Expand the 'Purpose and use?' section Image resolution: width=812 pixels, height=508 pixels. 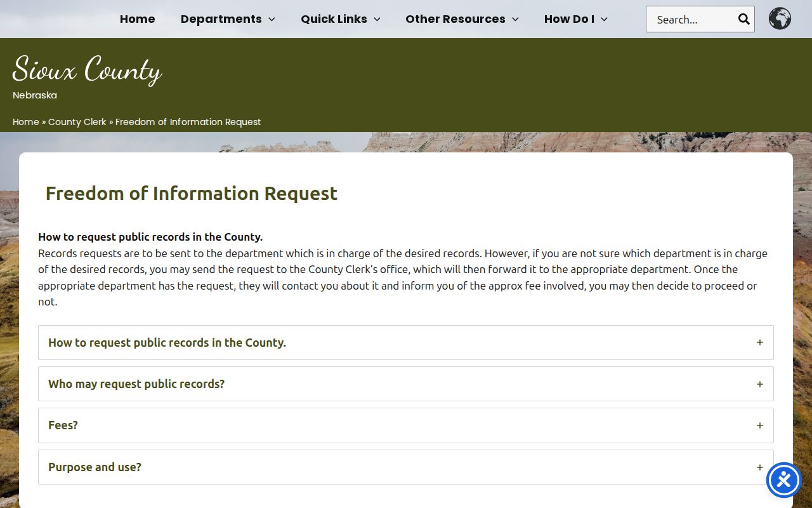click(406, 467)
